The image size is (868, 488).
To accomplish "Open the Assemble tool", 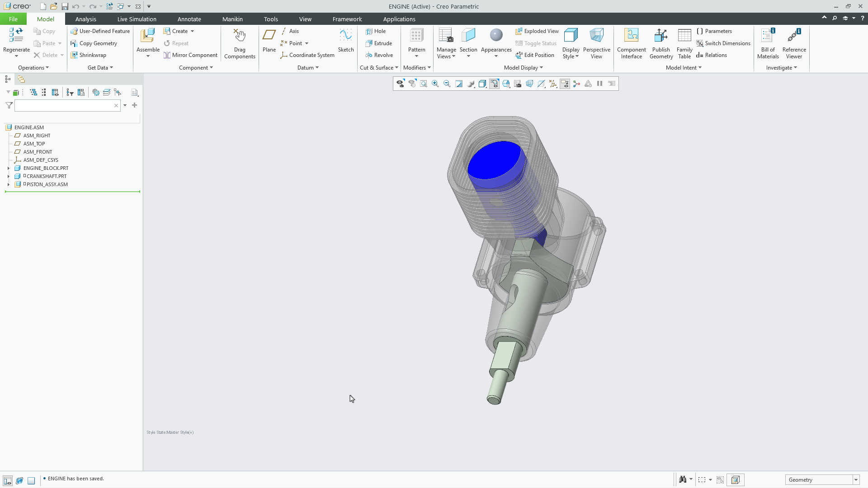I will tap(148, 42).
